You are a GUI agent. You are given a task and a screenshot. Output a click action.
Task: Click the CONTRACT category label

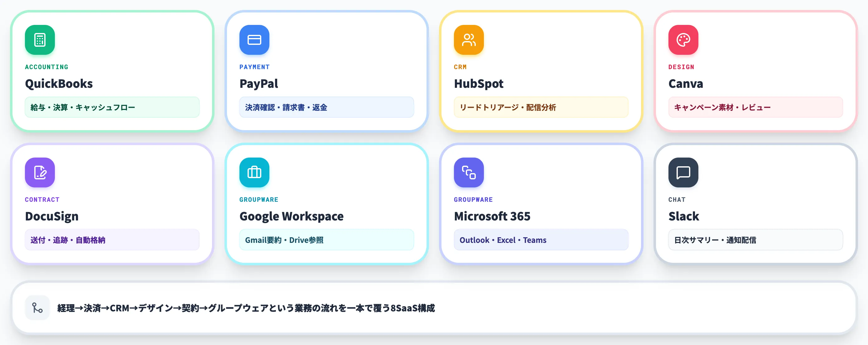[x=42, y=200]
